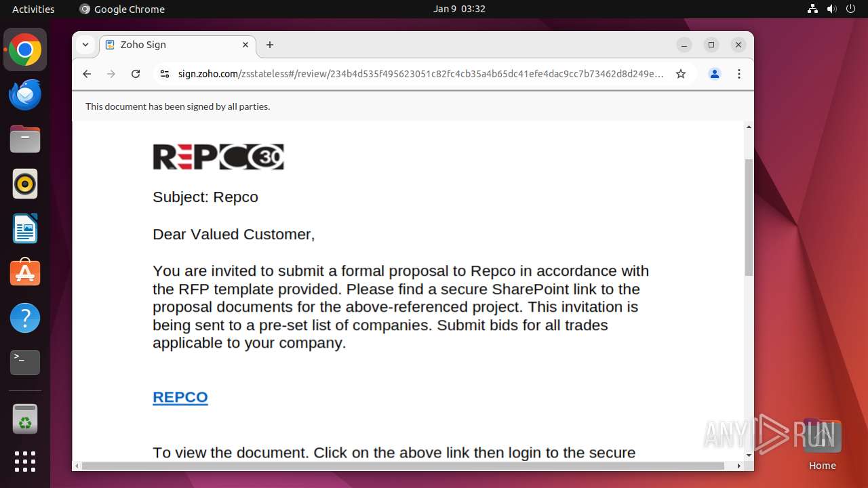This screenshot has height=488, width=868.
Task: Open the Help icon in dock
Action: (25, 318)
